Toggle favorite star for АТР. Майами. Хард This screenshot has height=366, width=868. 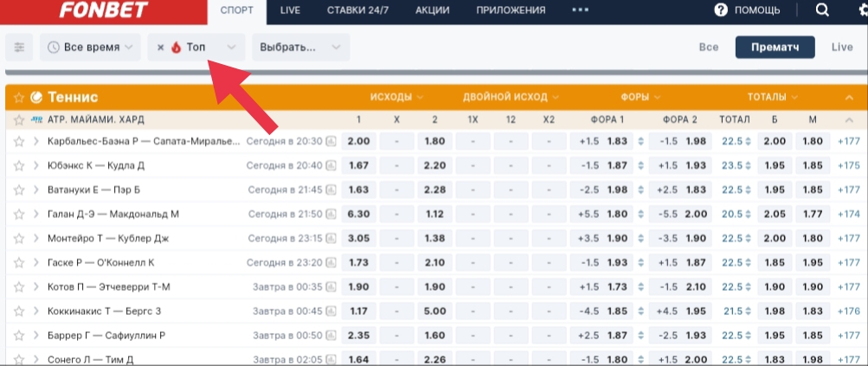pyautogui.click(x=18, y=119)
